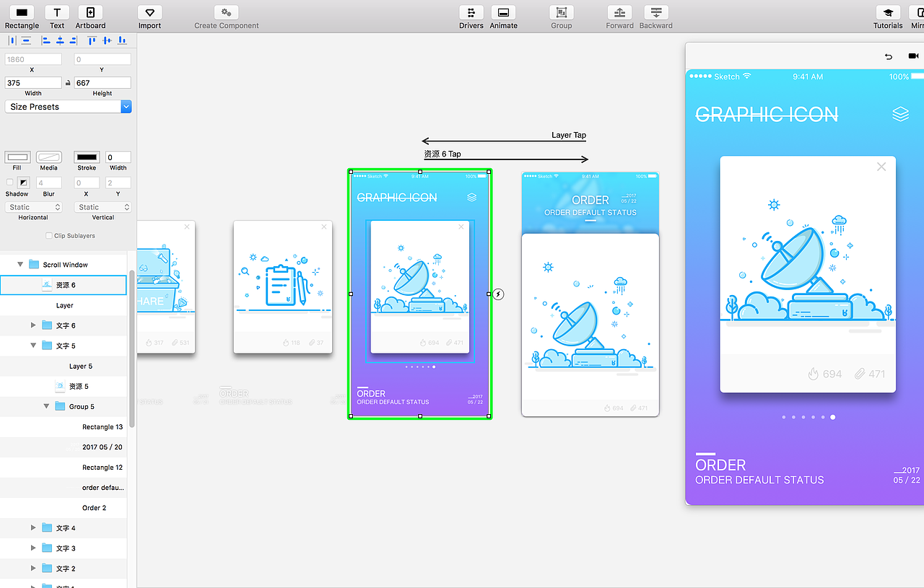Enable the Shadow checkbox

click(x=9, y=183)
